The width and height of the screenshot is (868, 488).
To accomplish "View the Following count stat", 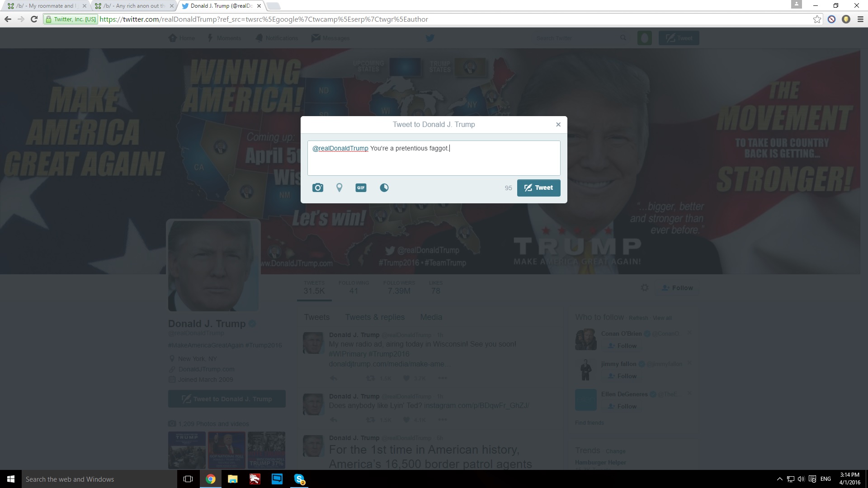I will (354, 287).
